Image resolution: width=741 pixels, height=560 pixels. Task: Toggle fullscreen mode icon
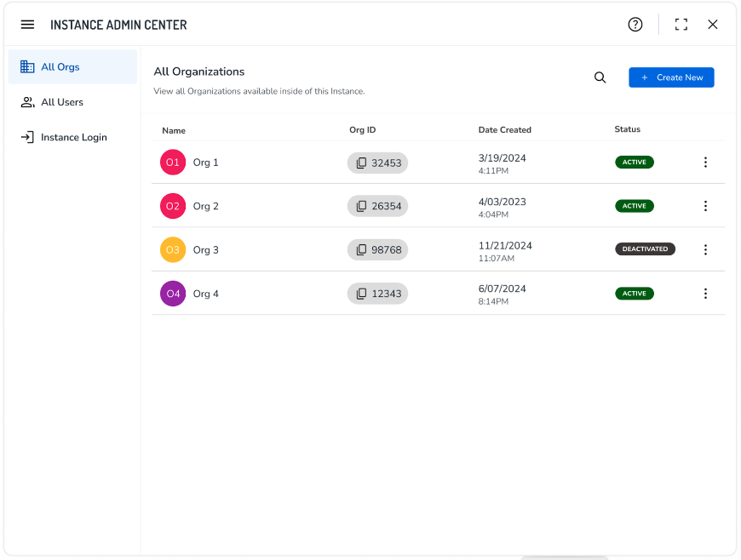pyautogui.click(x=681, y=25)
